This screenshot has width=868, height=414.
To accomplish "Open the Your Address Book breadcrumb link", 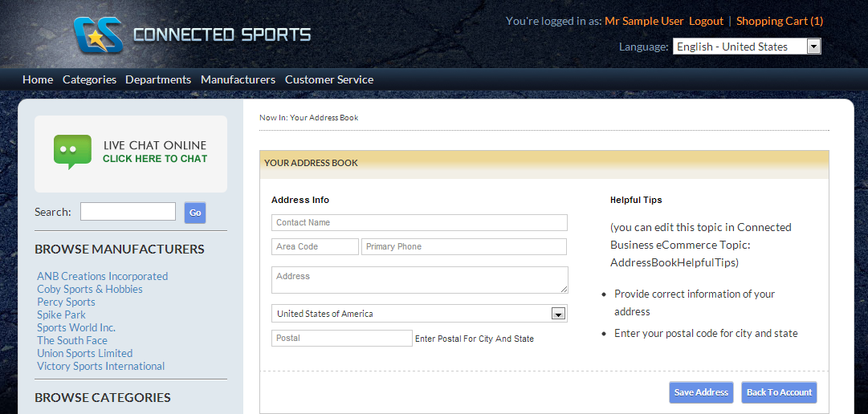I will [324, 118].
